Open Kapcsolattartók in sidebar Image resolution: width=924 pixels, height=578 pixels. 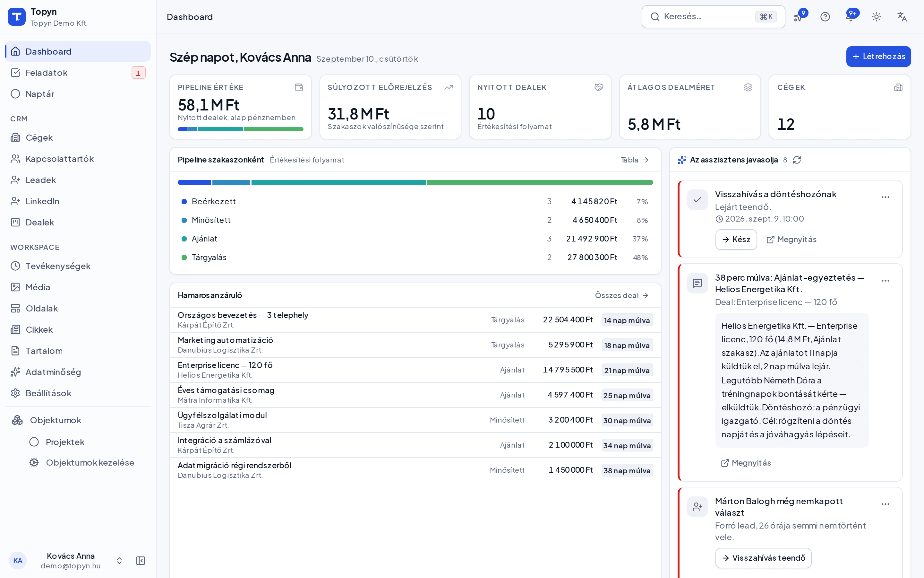click(x=78, y=159)
